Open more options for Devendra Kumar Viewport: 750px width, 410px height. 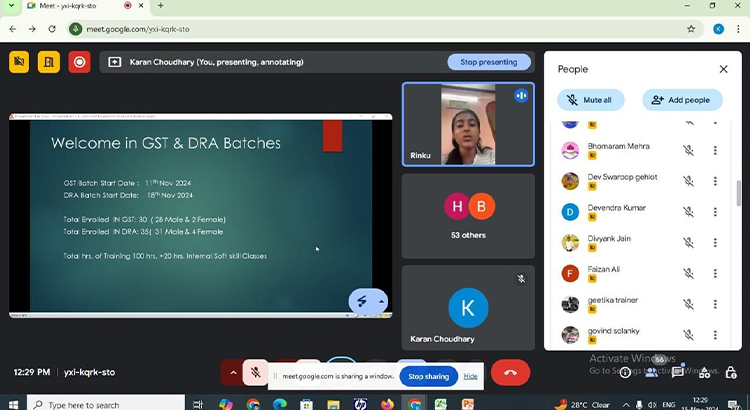coord(715,212)
